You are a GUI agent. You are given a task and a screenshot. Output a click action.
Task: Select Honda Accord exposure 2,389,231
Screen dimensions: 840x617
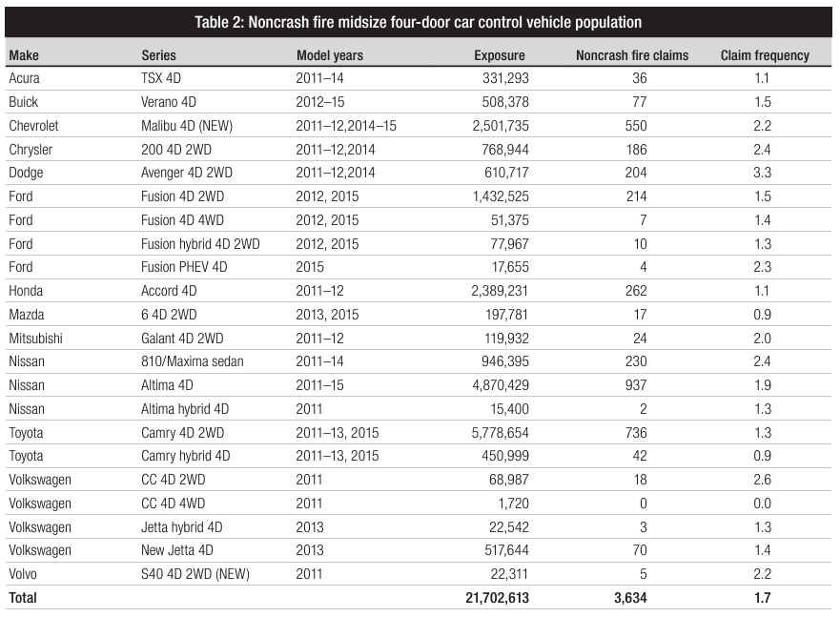(500, 291)
